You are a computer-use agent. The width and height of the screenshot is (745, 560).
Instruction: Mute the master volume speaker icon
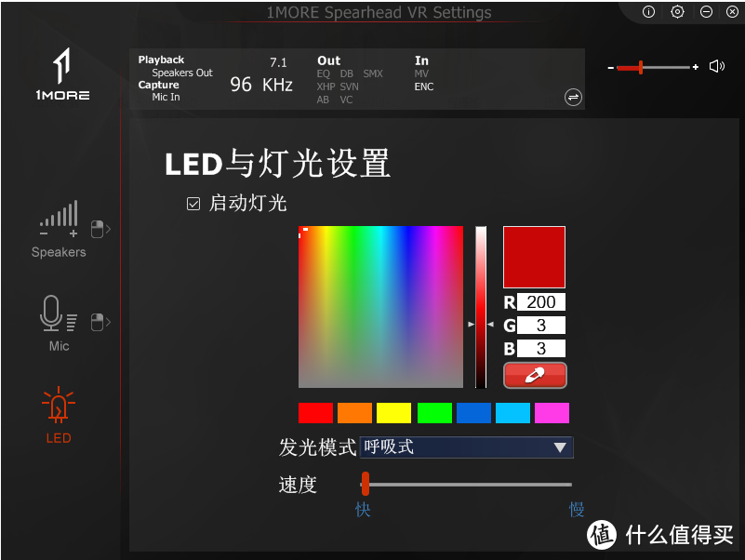click(x=717, y=67)
